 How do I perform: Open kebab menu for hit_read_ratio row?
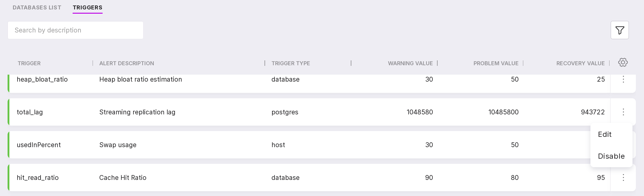pos(623,178)
